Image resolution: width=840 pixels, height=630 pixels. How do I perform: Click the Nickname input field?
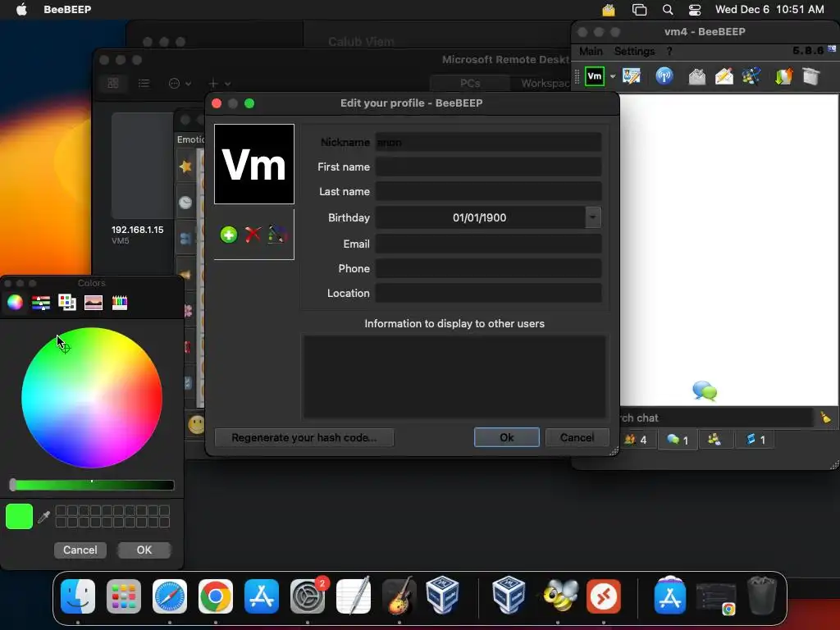(488, 143)
